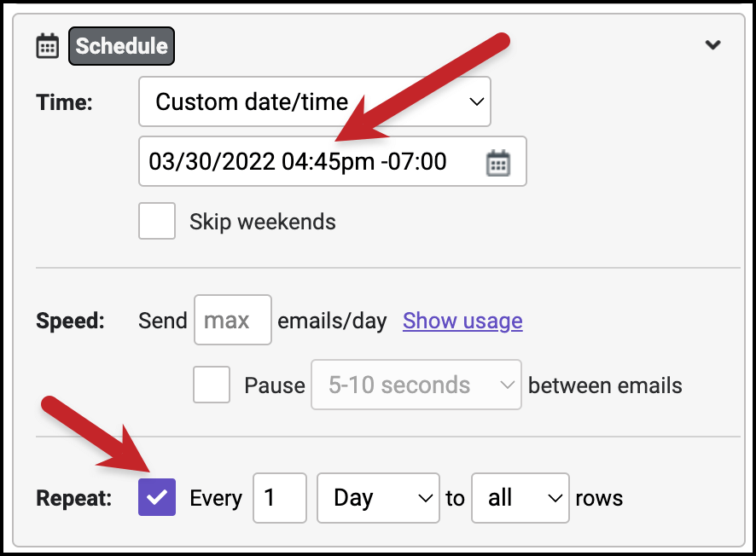
Task: Enable the Skip weekends checkbox
Action: pyautogui.click(x=157, y=221)
